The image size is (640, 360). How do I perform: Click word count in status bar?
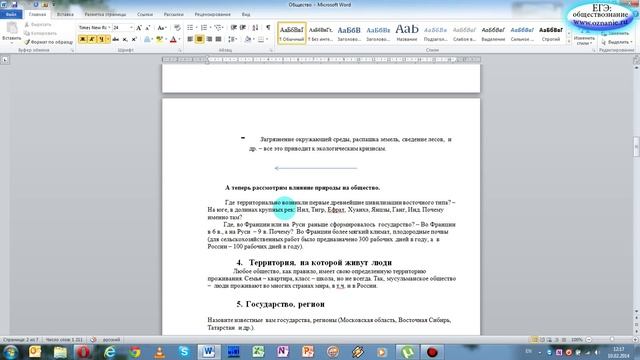pos(64,340)
